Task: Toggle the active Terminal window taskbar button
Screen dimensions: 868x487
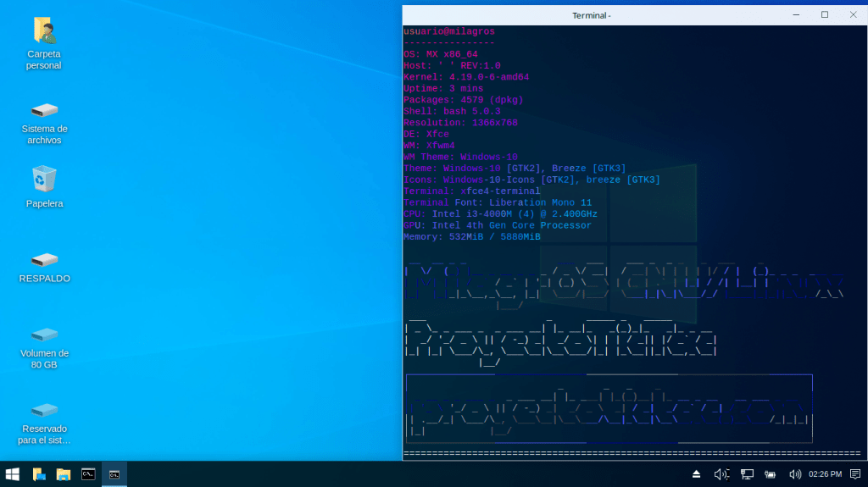Action: click(114, 474)
